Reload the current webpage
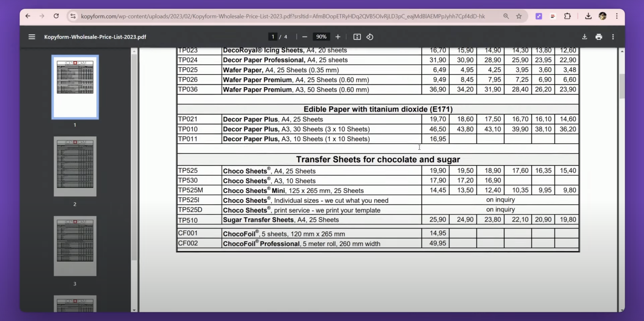Viewport: 644px width, 321px height. pos(56,16)
